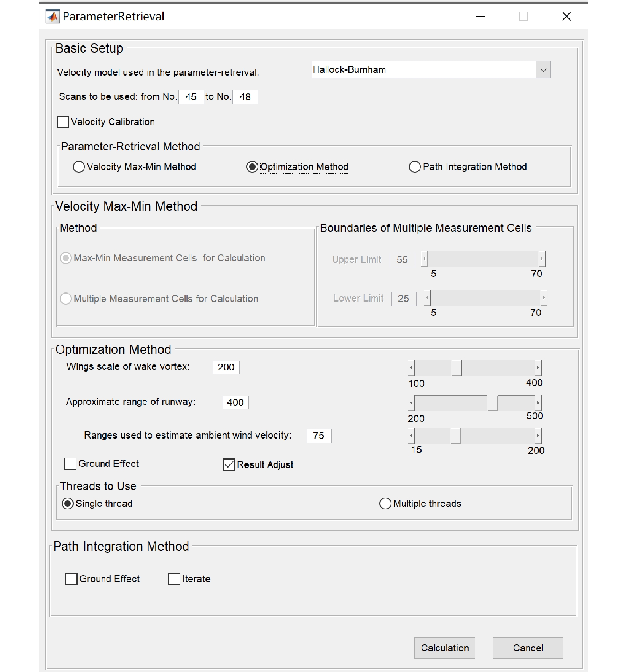
Task: Click left arrow of runway range slider
Action: 411,403
